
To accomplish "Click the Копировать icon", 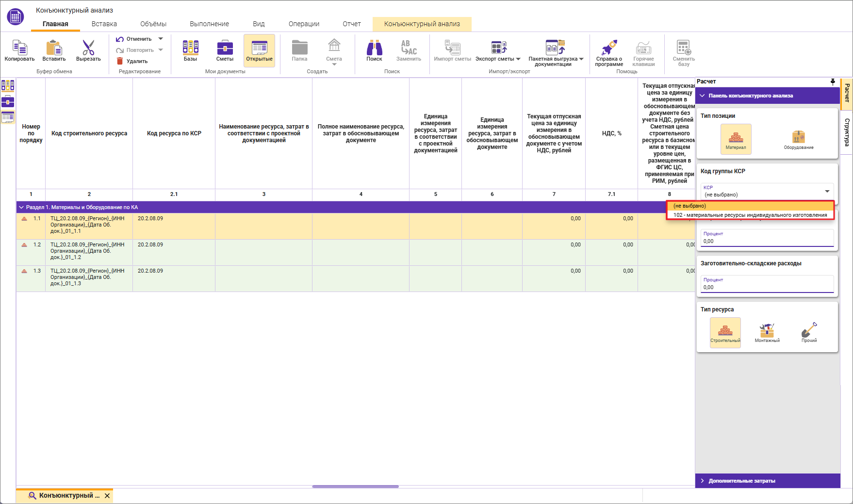I will pos(19,48).
